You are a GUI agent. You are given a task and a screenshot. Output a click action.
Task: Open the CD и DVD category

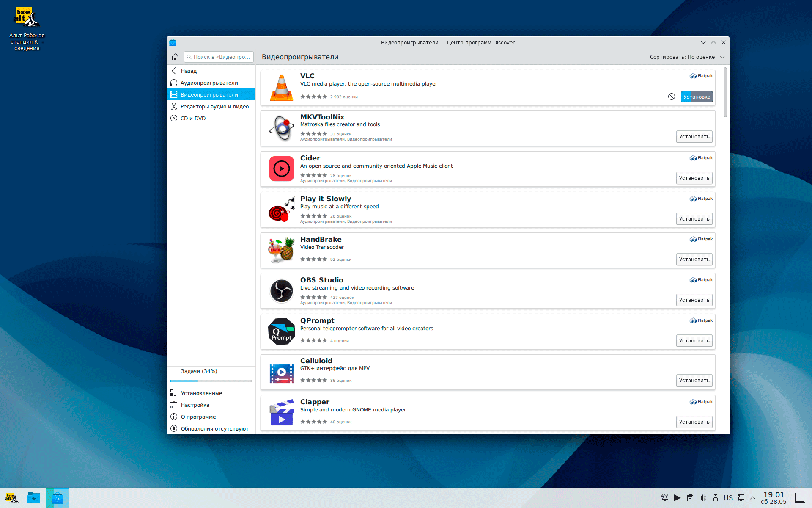coord(193,118)
